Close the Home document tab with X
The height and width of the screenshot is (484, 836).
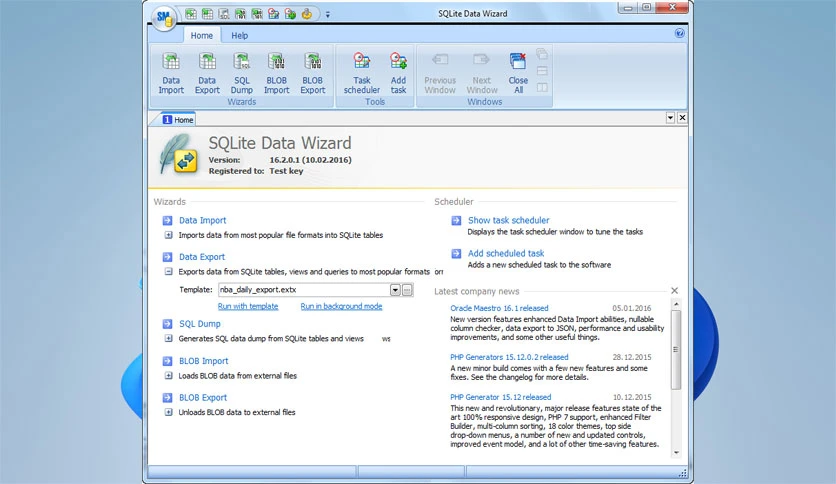tap(682, 118)
